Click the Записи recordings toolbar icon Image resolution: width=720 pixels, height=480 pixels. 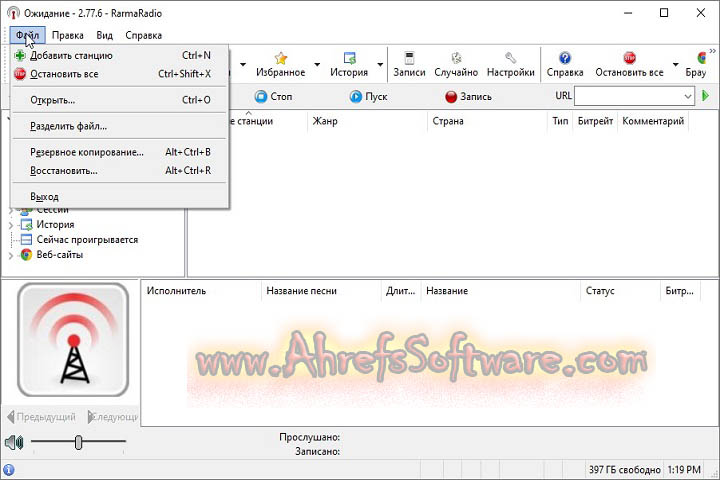pyautogui.click(x=409, y=58)
